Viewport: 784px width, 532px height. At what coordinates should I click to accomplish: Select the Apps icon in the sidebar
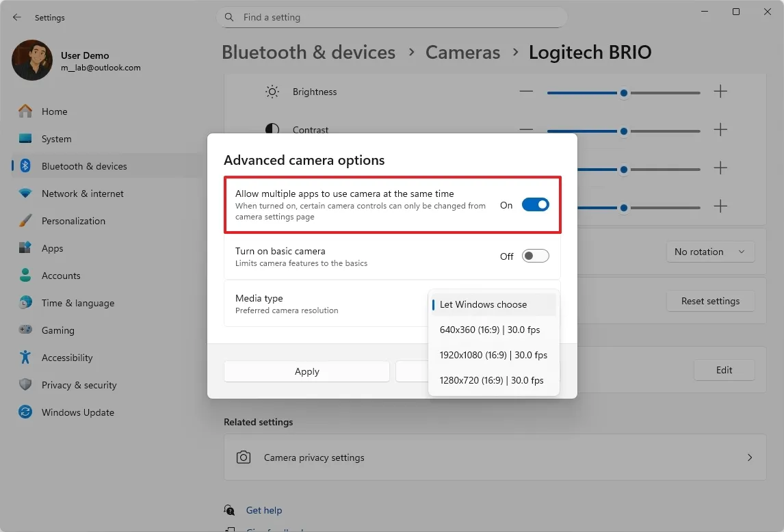(x=24, y=248)
